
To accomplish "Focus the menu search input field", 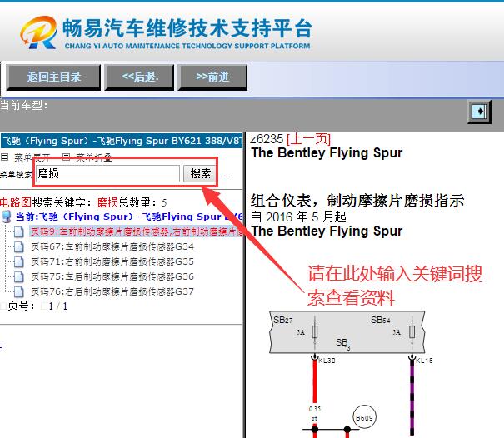I will (x=107, y=173).
